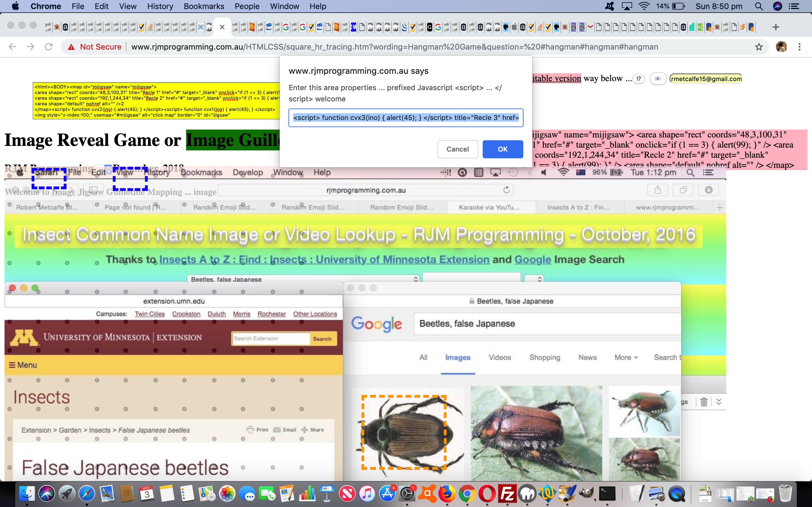Click Cancel button in the dialog
The height and width of the screenshot is (507, 812).
[457, 149]
